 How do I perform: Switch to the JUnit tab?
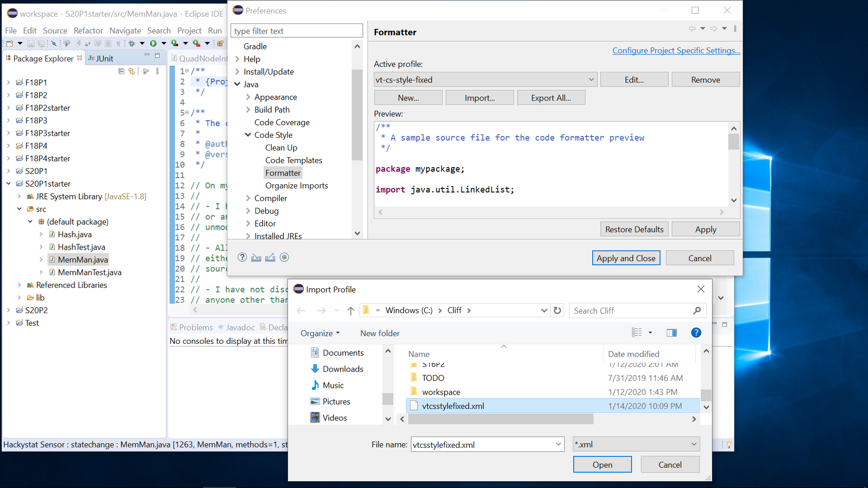click(101, 59)
